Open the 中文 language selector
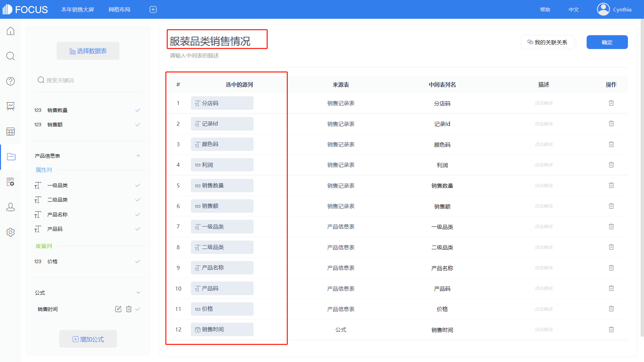Viewport: 644px width, 362px height. pos(574,9)
